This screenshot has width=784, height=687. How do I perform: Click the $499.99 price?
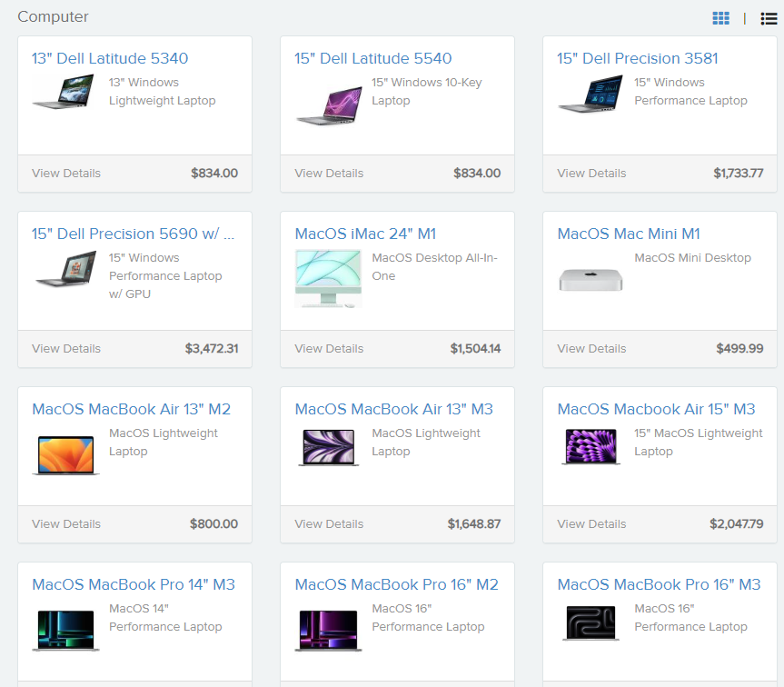pyautogui.click(x=739, y=349)
